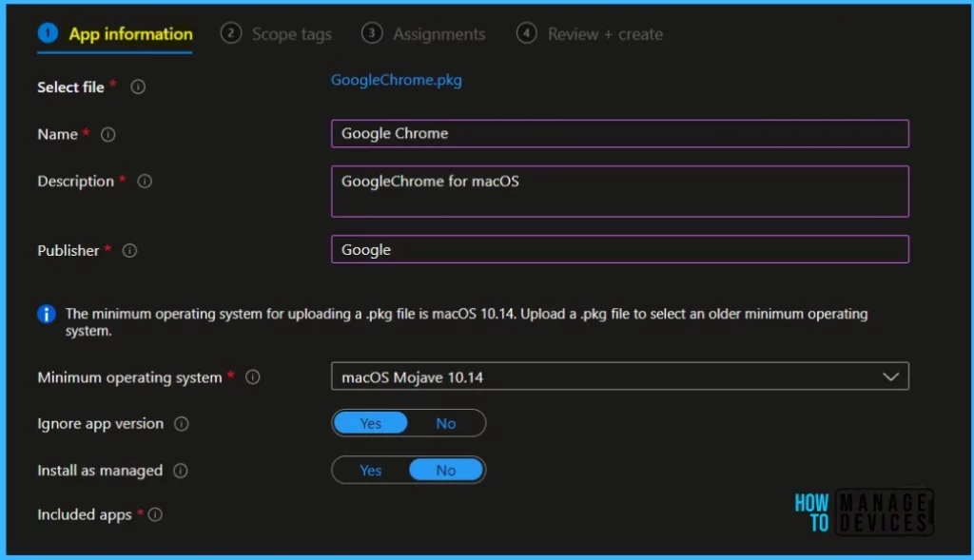Go to the Assignments step

tap(423, 33)
